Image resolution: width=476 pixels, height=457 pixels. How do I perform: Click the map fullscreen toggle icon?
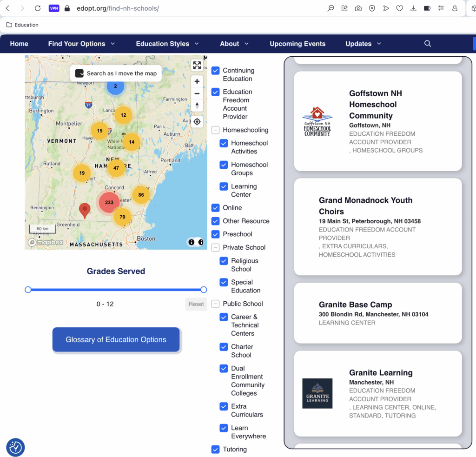coord(197,66)
